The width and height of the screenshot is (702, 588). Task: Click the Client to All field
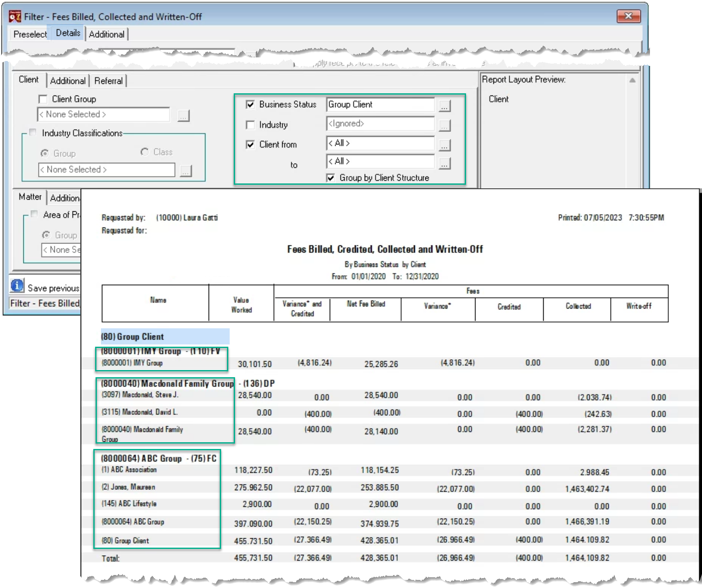[x=380, y=161]
